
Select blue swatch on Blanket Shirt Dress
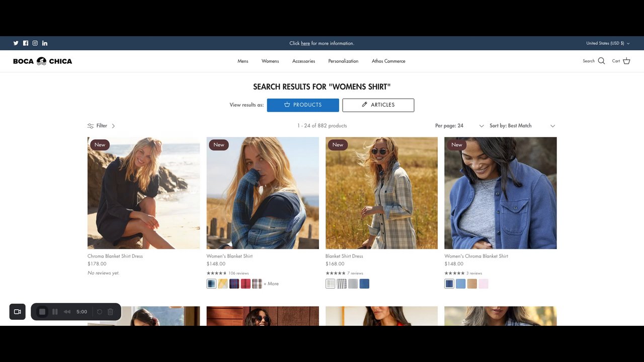365,284
